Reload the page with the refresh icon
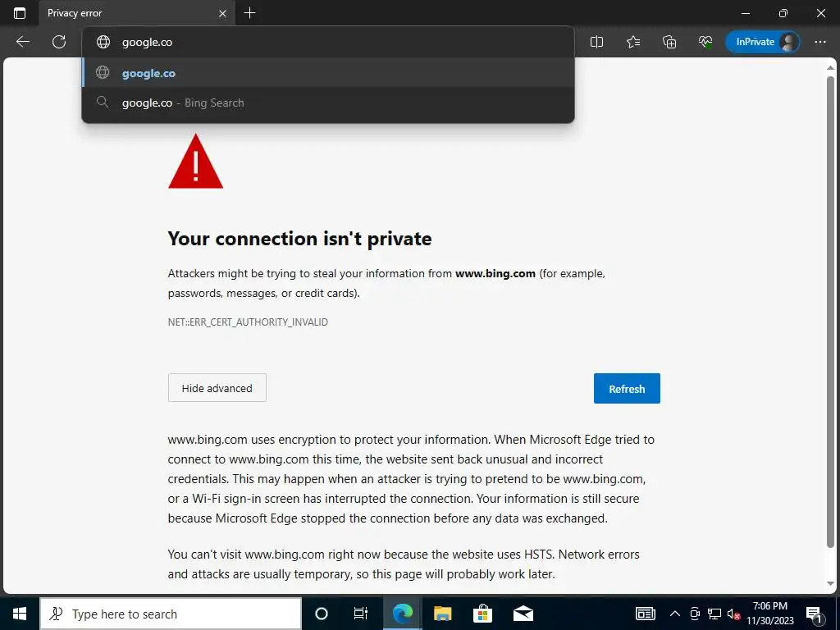 coord(59,42)
